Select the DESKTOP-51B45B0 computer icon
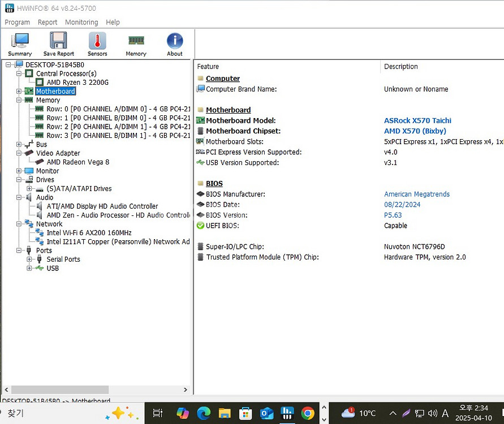The height and width of the screenshot is (424, 504). pos(19,64)
